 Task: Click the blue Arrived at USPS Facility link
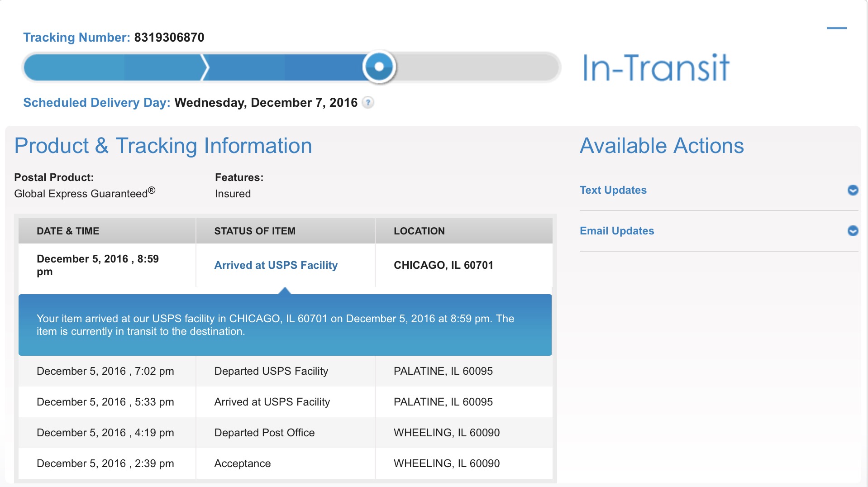276,265
